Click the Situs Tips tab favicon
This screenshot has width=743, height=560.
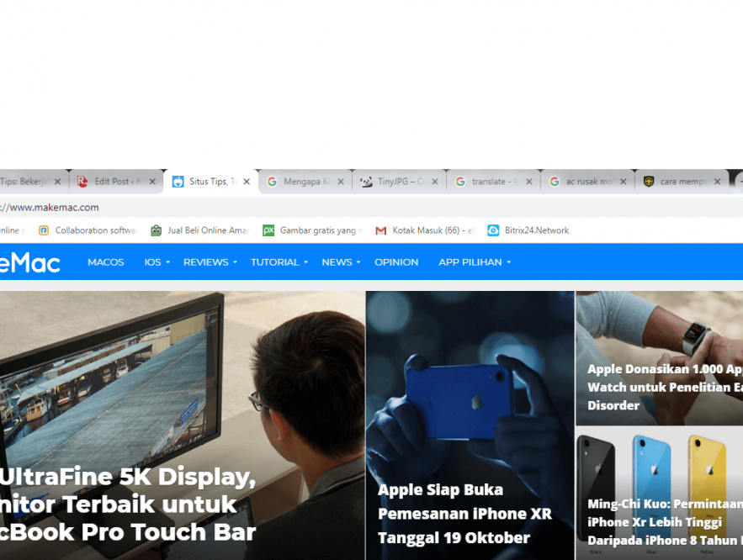[x=178, y=182]
